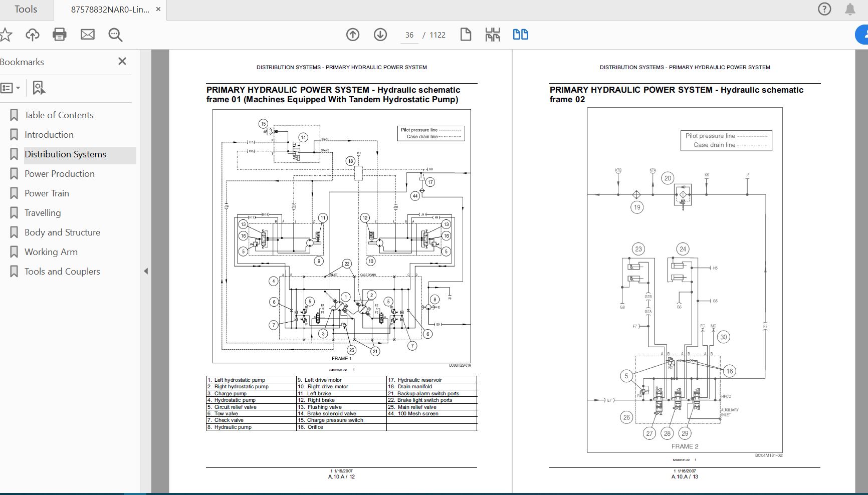Viewport: 868px width, 495px height.
Task: Click the email envelope icon
Action: (88, 35)
